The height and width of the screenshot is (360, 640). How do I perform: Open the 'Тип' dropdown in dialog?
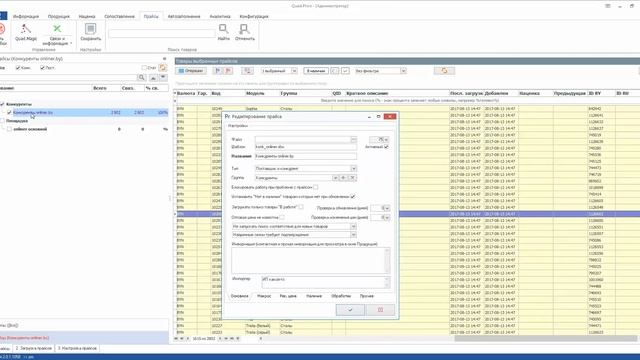click(353, 169)
